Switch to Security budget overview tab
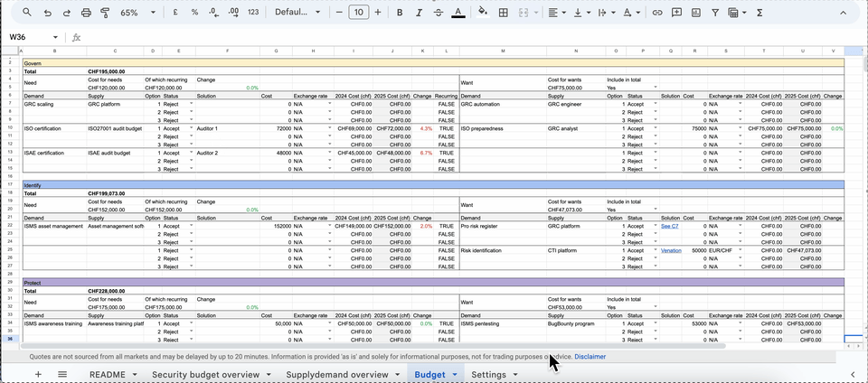 205,374
